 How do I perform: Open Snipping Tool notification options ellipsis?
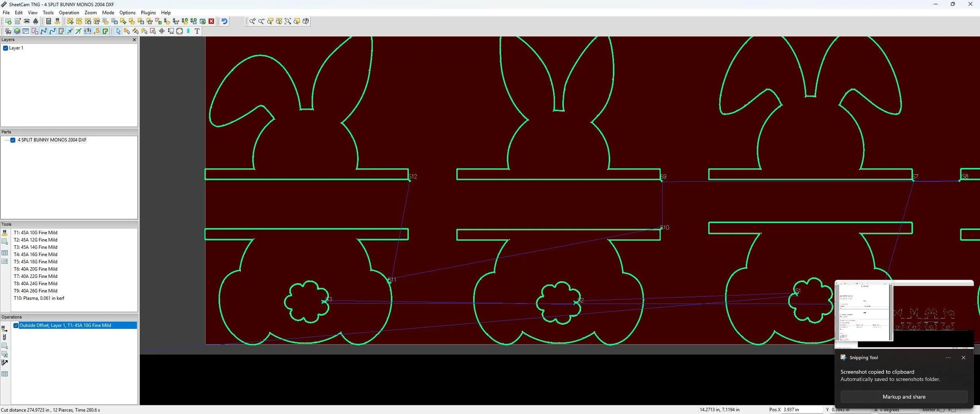click(x=948, y=357)
